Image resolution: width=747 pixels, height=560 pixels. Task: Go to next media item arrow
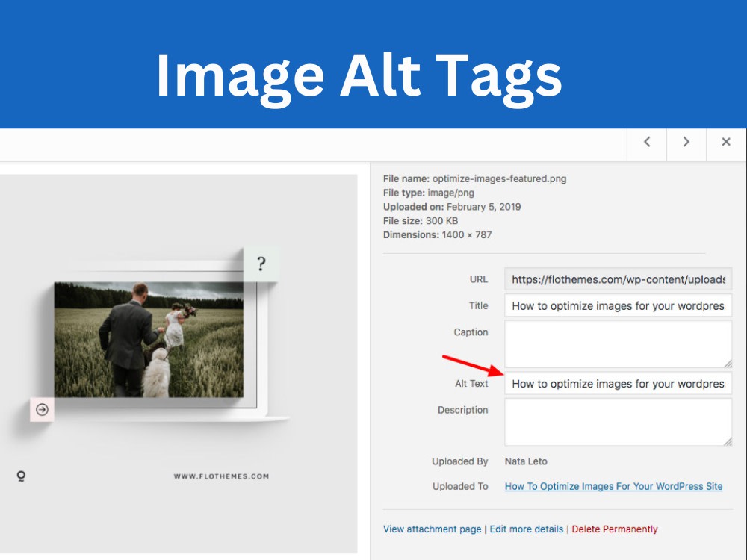coord(686,142)
